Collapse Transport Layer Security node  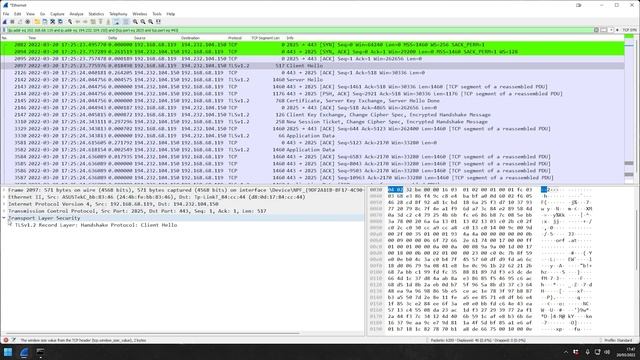click(x=4, y=218)
